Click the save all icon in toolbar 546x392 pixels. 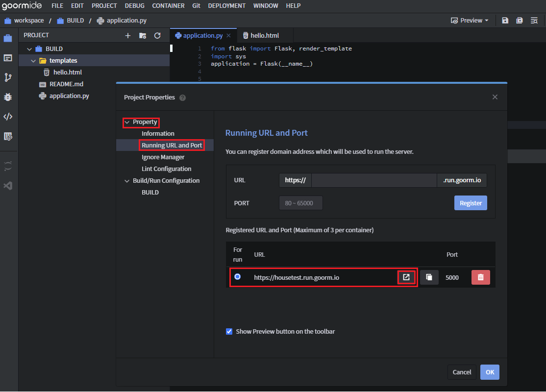[519, 21]
